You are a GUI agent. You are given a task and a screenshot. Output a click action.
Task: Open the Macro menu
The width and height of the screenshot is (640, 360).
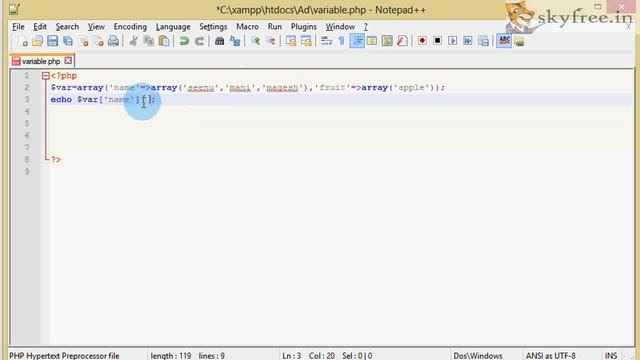pyautogui.click(x=247, y=27)
